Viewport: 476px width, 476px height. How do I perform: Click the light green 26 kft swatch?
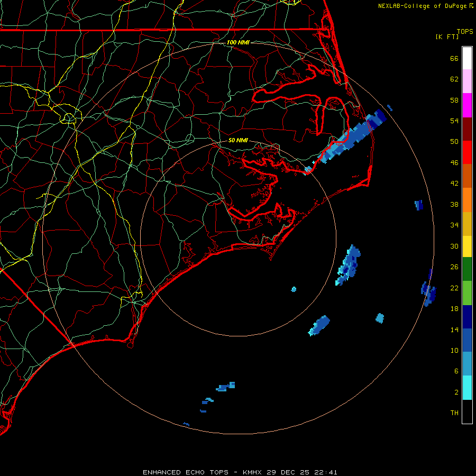tap(467, 293)
